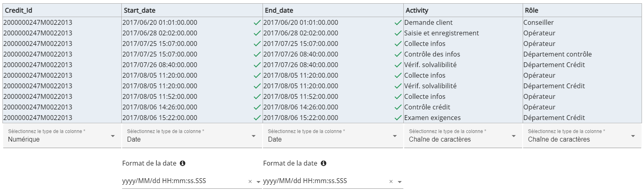This screenshot has width=644, height=190.
Task: Expand End_date date format list arrow
Action: click(x=400, y=182)
